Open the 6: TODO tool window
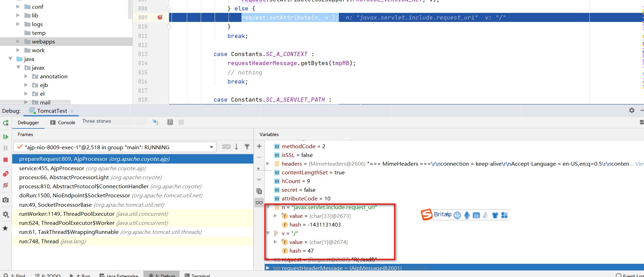The width and height of the screenshot is (644, 277). coord(48,275)
